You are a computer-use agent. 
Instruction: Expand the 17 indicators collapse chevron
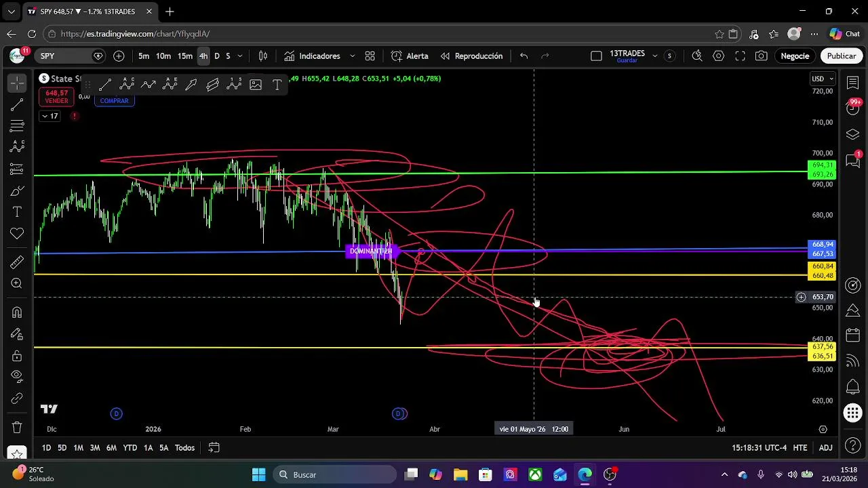tap(50, 116)
